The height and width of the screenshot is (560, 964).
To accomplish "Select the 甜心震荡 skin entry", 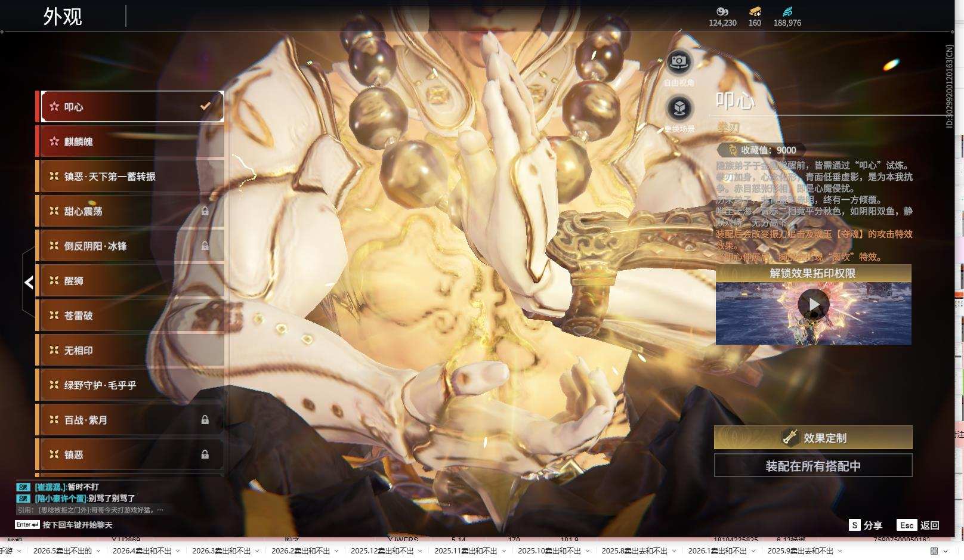I will pyautogui.click(x=130, y=211).
